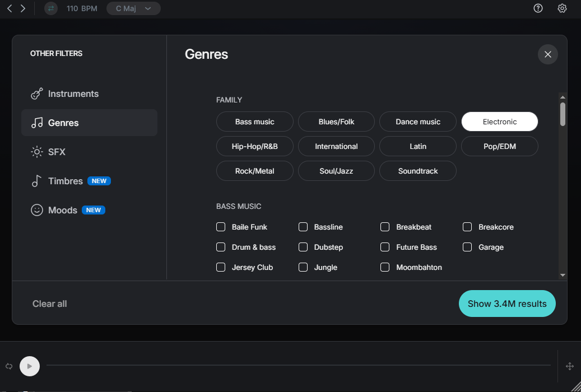Click the SFX sun icon in sidebar

(x=36, y=152)
